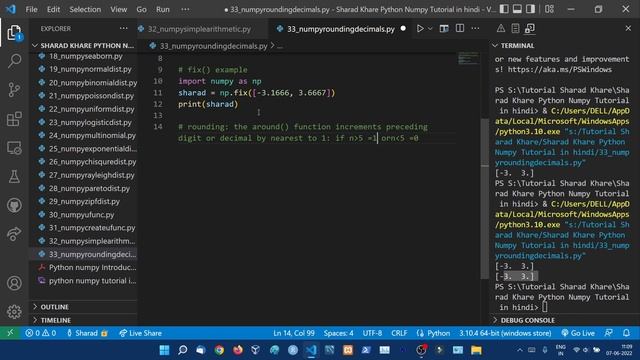Select the 33_numpyroundingdecimals.py tab
The height and width of the screenshot is (360, 640).
pos(341,29)
